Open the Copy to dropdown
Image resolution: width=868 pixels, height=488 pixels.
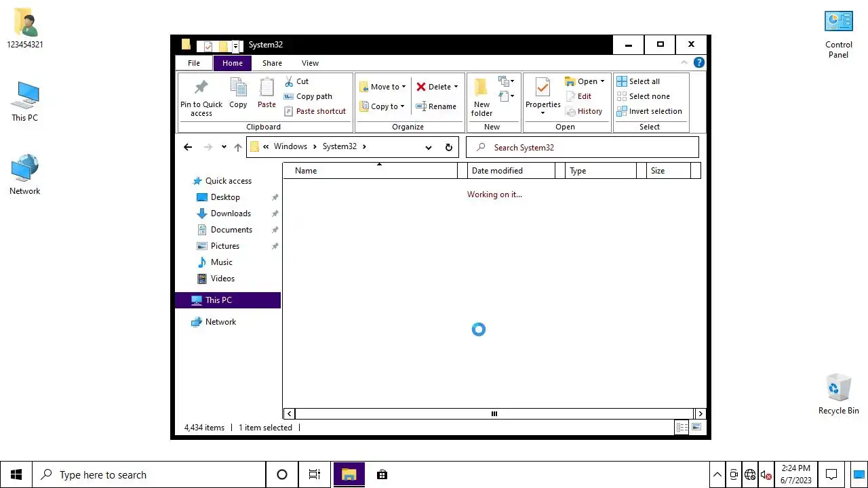click(382, 106)
